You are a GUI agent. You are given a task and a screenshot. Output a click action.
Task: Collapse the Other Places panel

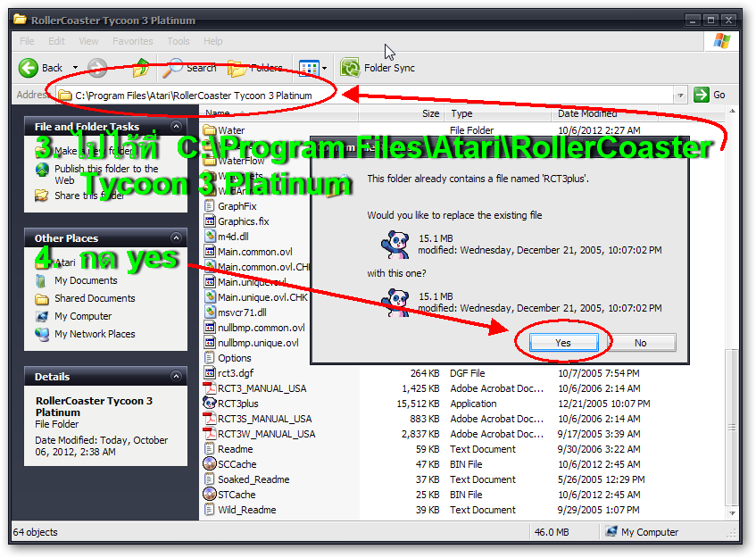tap(176, 237)
